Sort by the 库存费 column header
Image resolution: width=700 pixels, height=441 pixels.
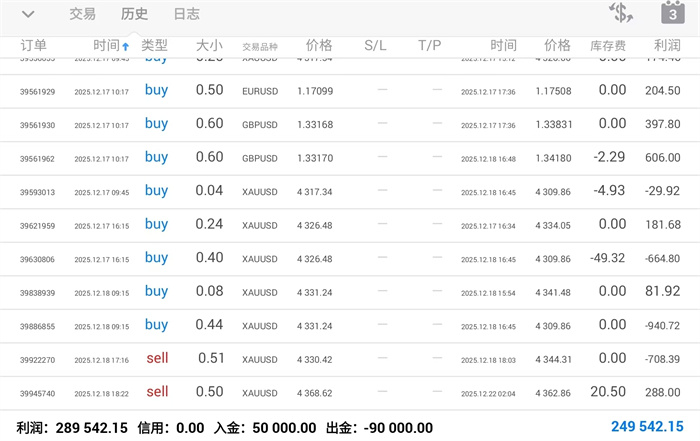608,47
